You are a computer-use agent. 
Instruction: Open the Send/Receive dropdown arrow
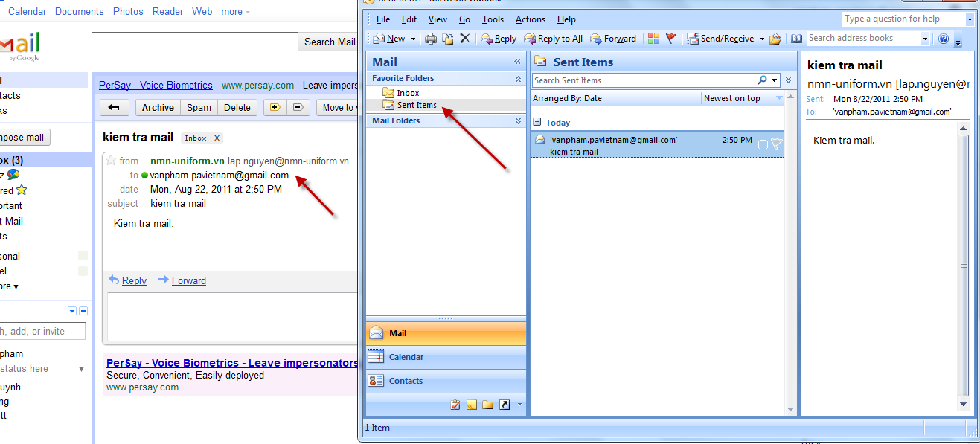coord(762,39)
